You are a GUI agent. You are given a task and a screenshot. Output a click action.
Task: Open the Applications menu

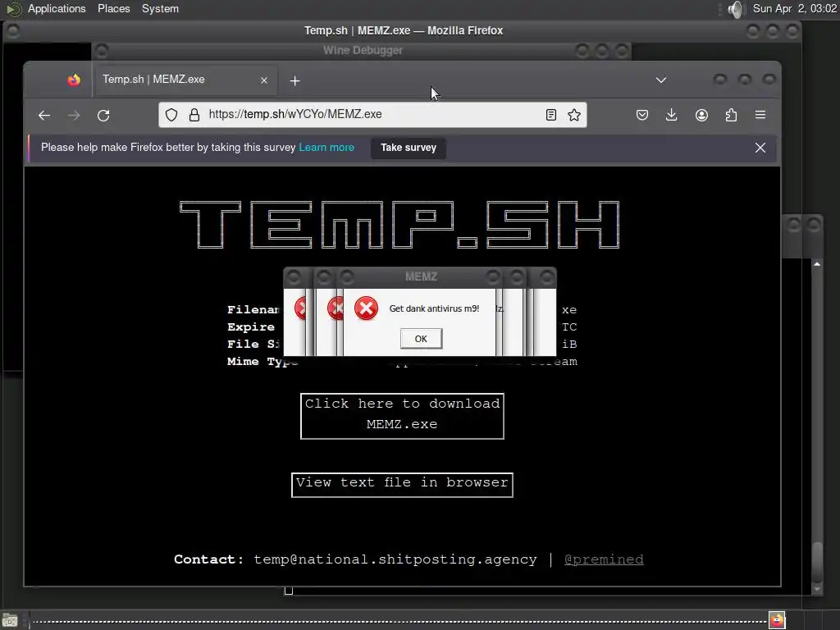[57, 8]
